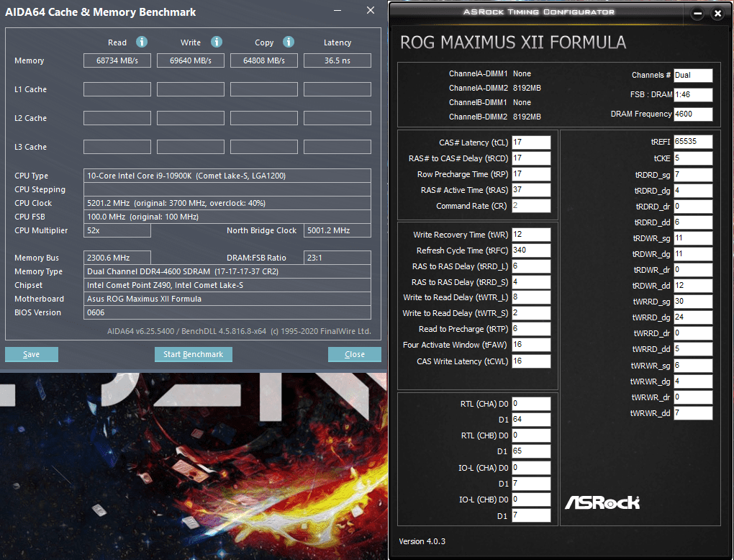Click the CPU FSB field 100.0 MHz

pyautogui.click(x=227, y=217)
